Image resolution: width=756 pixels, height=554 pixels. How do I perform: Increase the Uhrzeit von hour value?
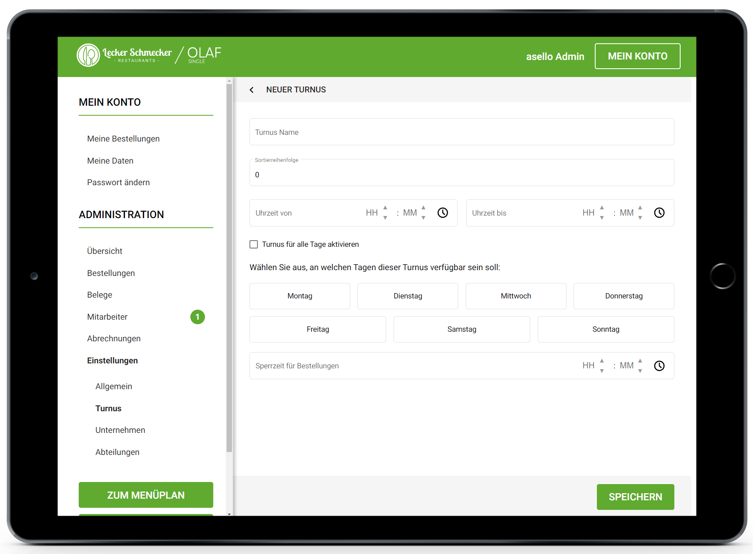coord(385,207)
